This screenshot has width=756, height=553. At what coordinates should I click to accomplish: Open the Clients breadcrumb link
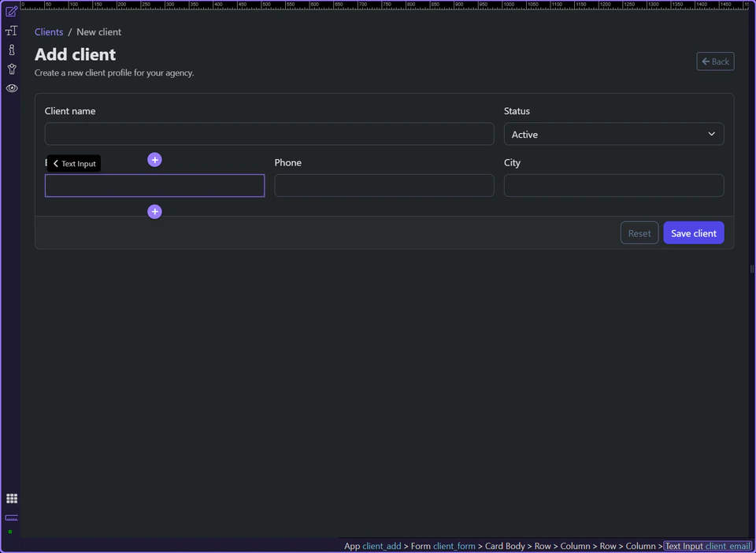click(48, 32)
